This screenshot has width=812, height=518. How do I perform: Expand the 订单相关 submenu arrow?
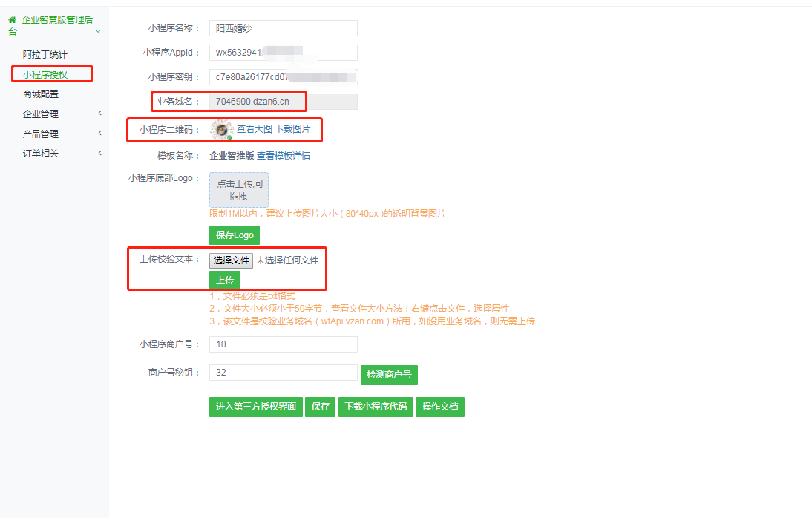99,154
